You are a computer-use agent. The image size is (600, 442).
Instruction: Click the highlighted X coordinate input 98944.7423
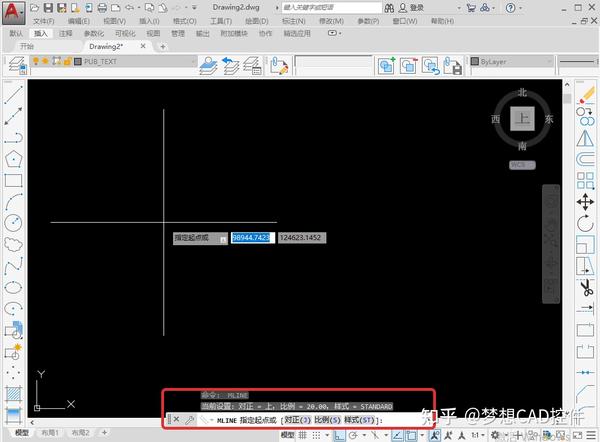pyautogui.click(x=253, y=238)
